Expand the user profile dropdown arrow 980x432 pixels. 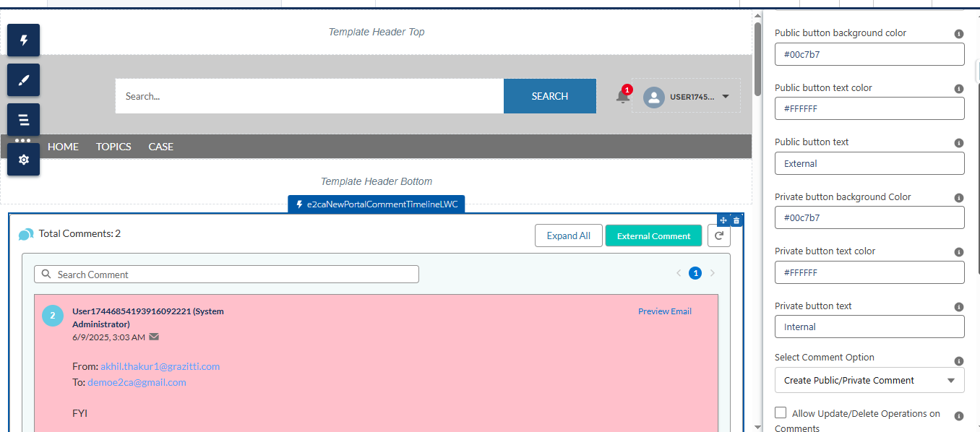[726, 97]
